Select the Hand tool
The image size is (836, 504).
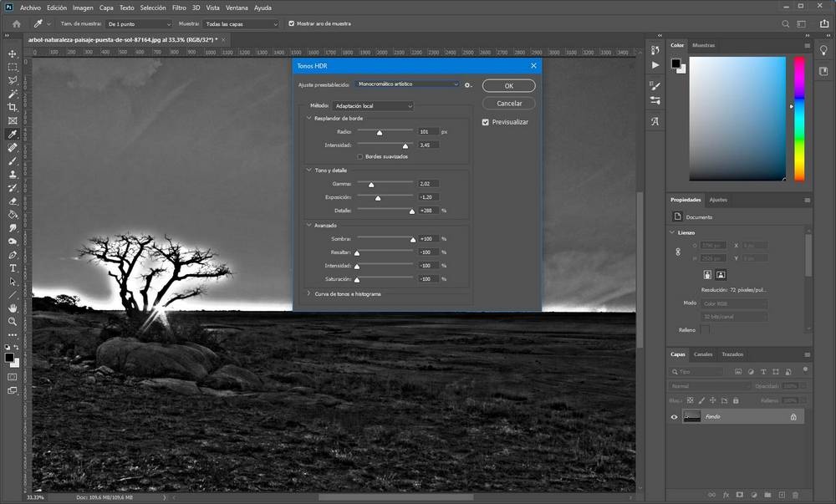pyautogui.click(x=13, y=308)
